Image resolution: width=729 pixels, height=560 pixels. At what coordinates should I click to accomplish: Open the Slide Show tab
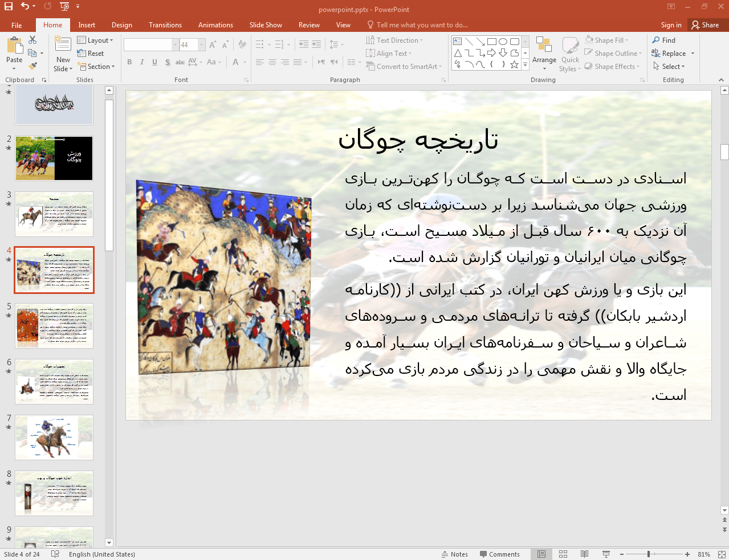(x=266, y=25)
